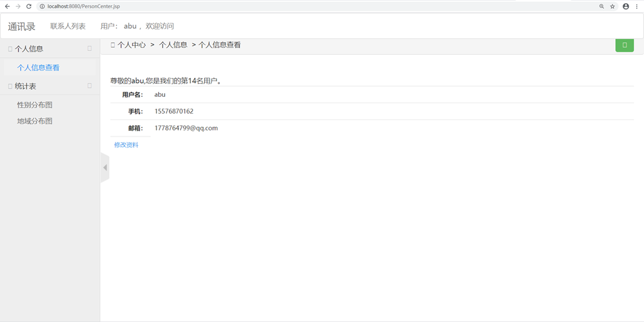Select the 个人信息 sidebar section header

(50, 49)
